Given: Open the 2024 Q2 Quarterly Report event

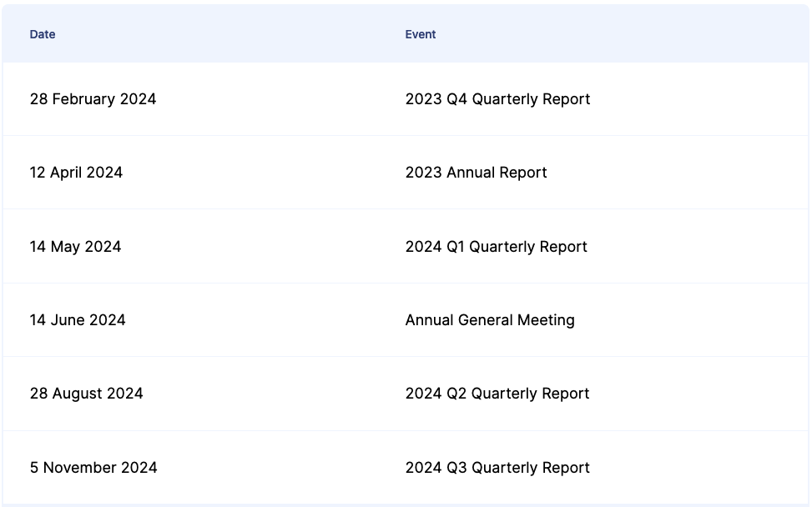Looking at the screenshot, I should coord(497,394).
